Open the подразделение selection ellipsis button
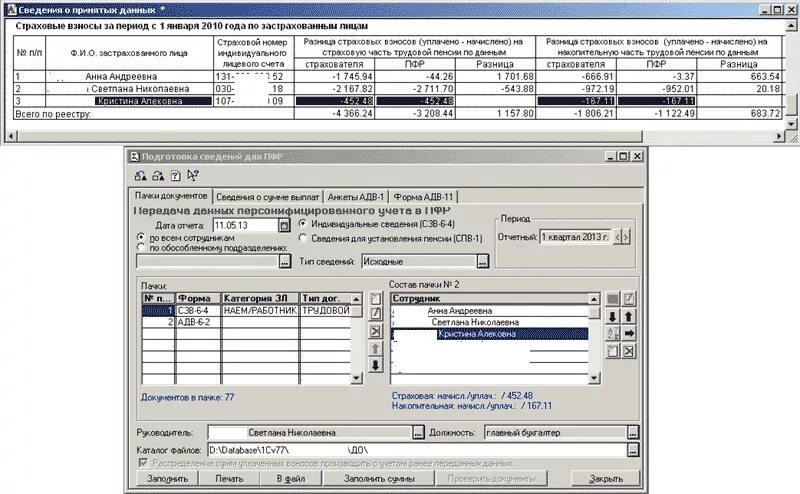This screenshot has width=800, height=494. [285, 261]
